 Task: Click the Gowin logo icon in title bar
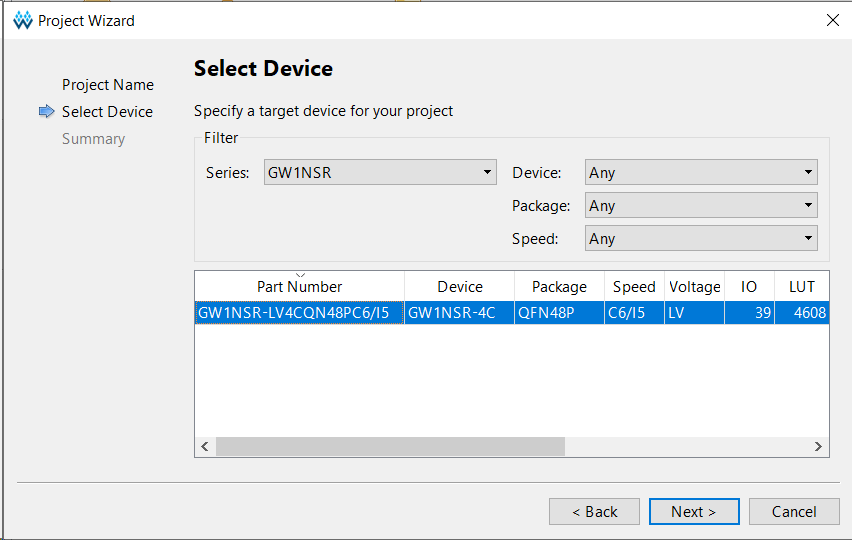(x=22, y=20)
